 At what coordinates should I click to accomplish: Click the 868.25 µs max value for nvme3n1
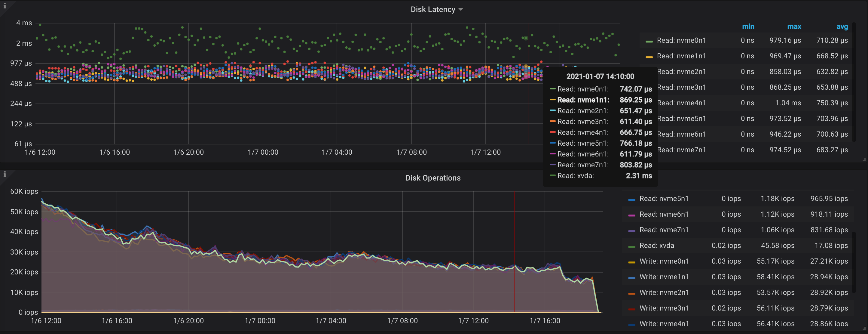(785, 87)
